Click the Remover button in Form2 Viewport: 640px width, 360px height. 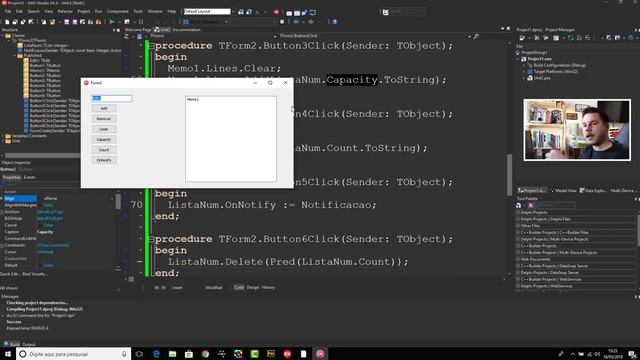(104, 119)
